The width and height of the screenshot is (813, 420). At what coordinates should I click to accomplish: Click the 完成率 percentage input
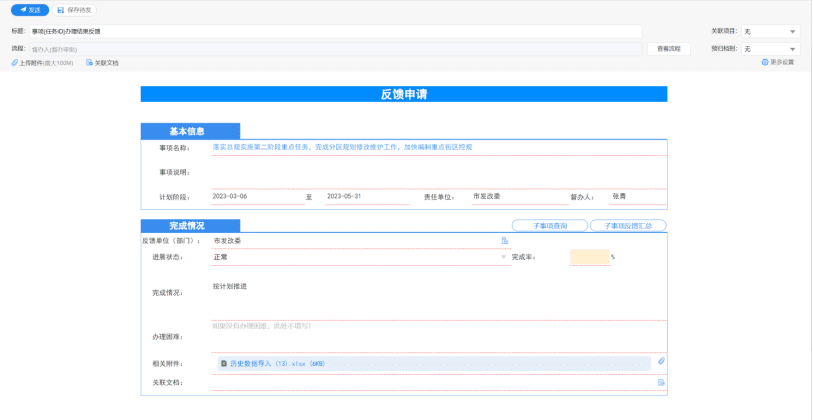click(590, 257)
